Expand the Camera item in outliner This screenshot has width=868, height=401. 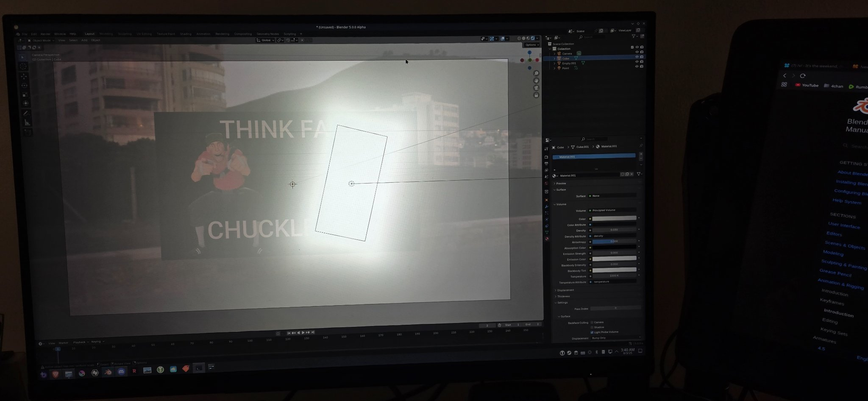click(x=554, y=54)
